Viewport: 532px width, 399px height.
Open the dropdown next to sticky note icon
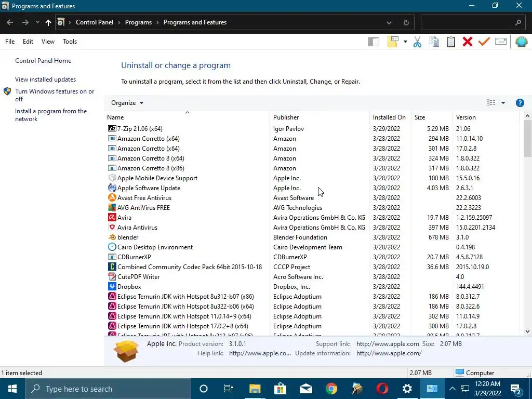coord(405,42)
